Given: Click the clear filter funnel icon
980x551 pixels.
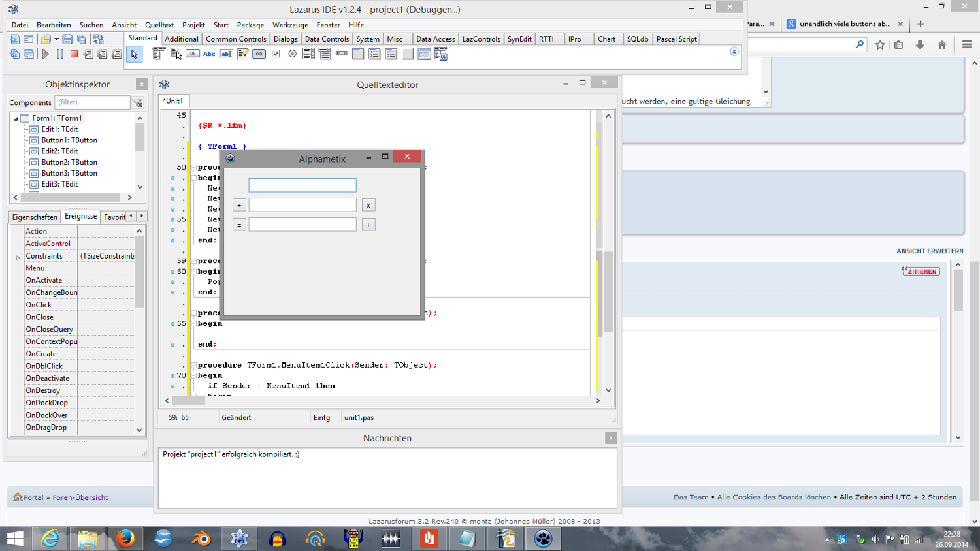Looking at the screenshot, I should pos(137,102).
